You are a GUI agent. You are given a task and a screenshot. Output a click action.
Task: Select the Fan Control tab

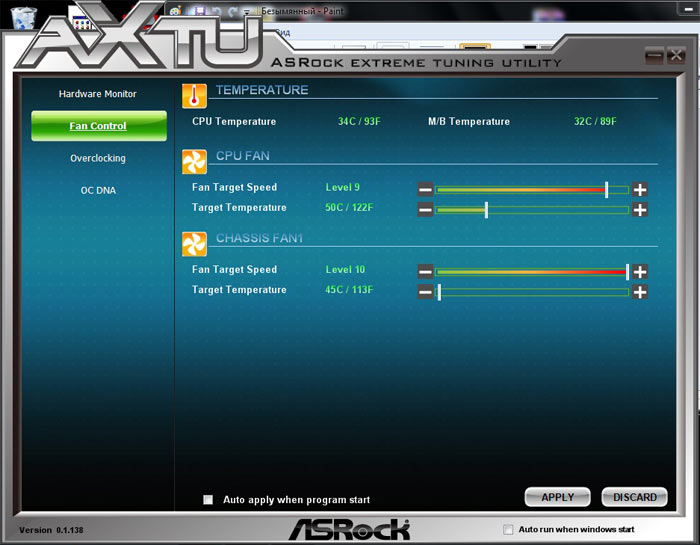coord(99,126)
